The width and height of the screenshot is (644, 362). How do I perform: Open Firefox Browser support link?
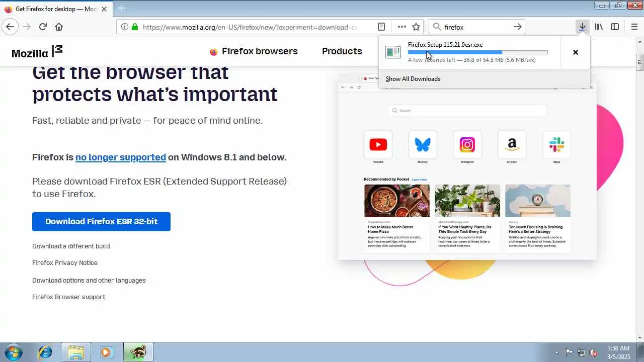coord(68,297)
